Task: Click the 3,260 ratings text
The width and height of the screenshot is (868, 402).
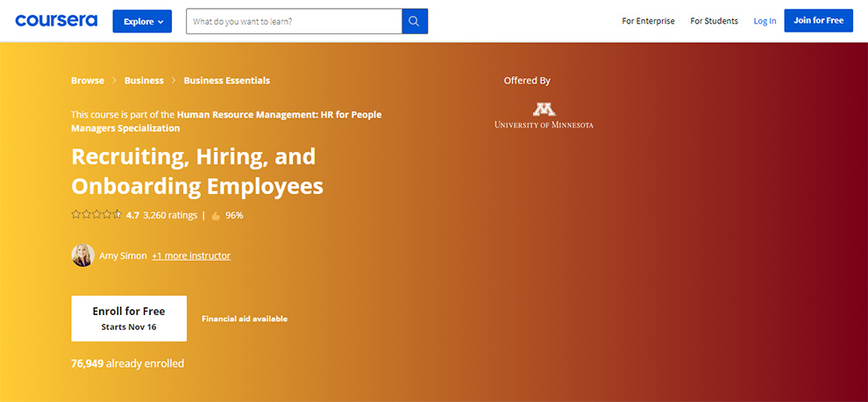Action: (x=170, y=215)
